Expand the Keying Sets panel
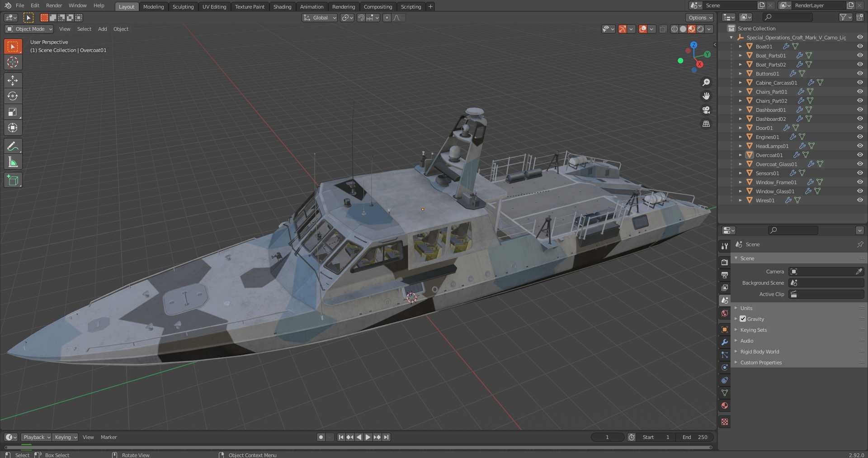This screenshot has height=458, width=868. (x=753, y=330)
